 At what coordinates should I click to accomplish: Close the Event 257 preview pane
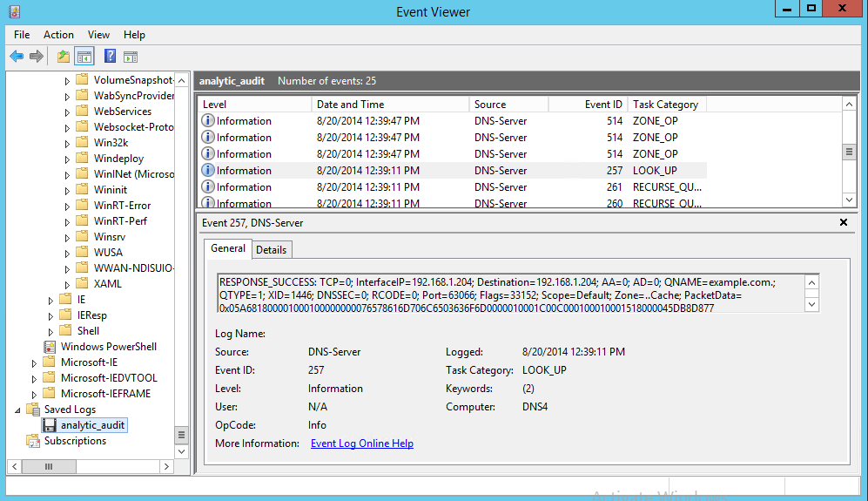click(x=843, y=223)
